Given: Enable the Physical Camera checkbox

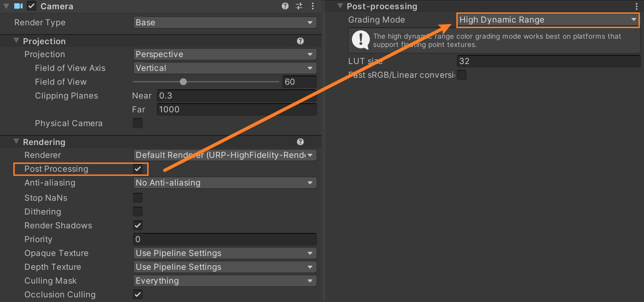Looking at the screenshot, I should point(138,123).
